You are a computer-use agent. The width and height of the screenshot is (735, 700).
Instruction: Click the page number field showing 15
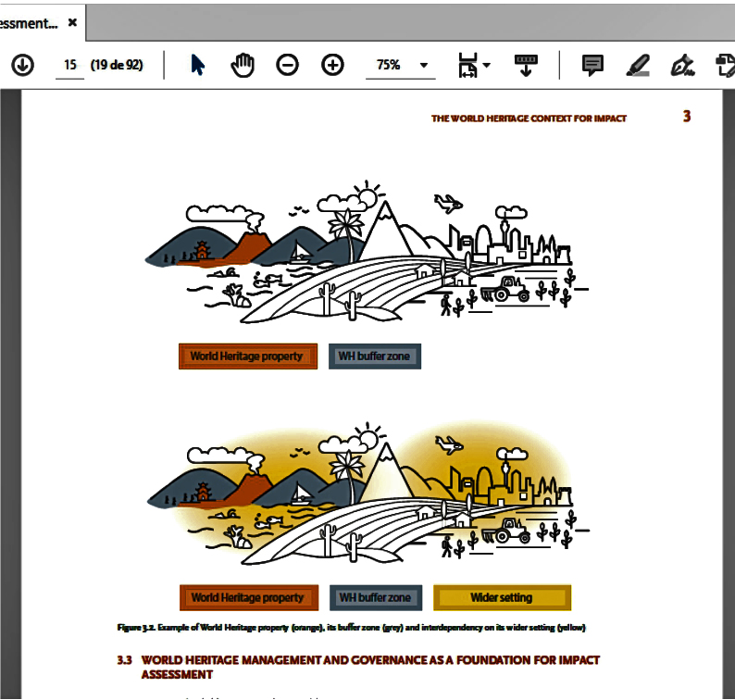coord(69,65)
